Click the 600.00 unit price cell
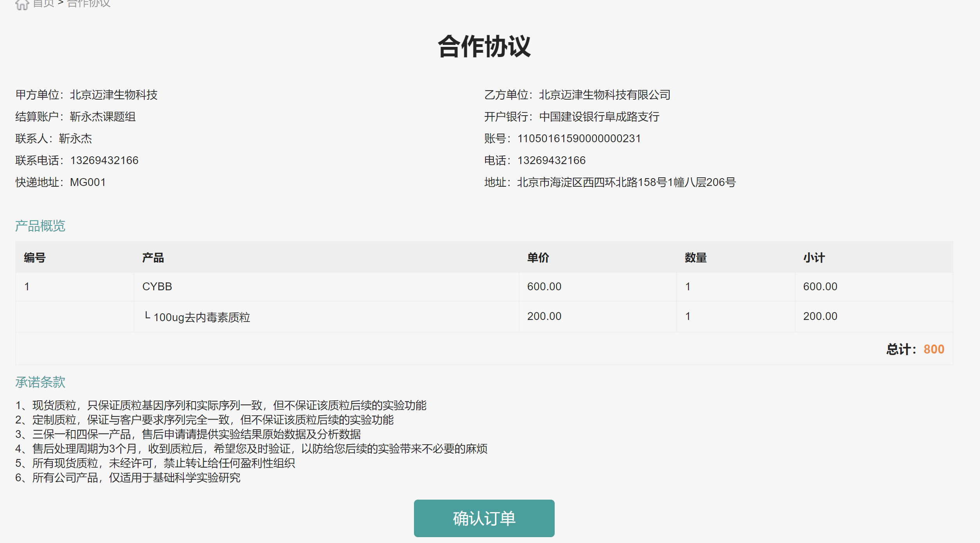 pos(544,287)
